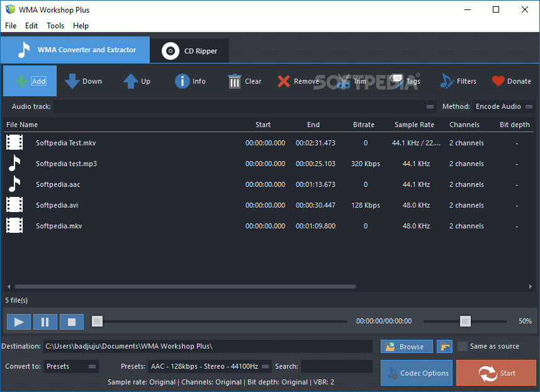This screenshot has width=540, height=392.
Task: Open the File menu
Action: pyautogui.click(x=11, y=25)
